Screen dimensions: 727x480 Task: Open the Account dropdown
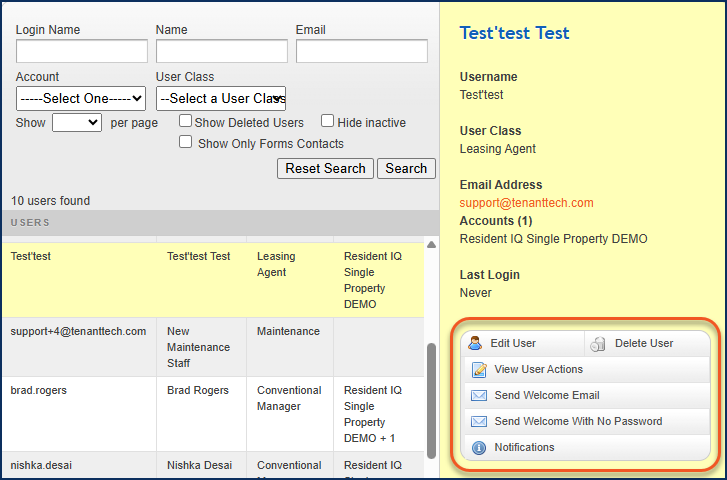tap(81, 98)
